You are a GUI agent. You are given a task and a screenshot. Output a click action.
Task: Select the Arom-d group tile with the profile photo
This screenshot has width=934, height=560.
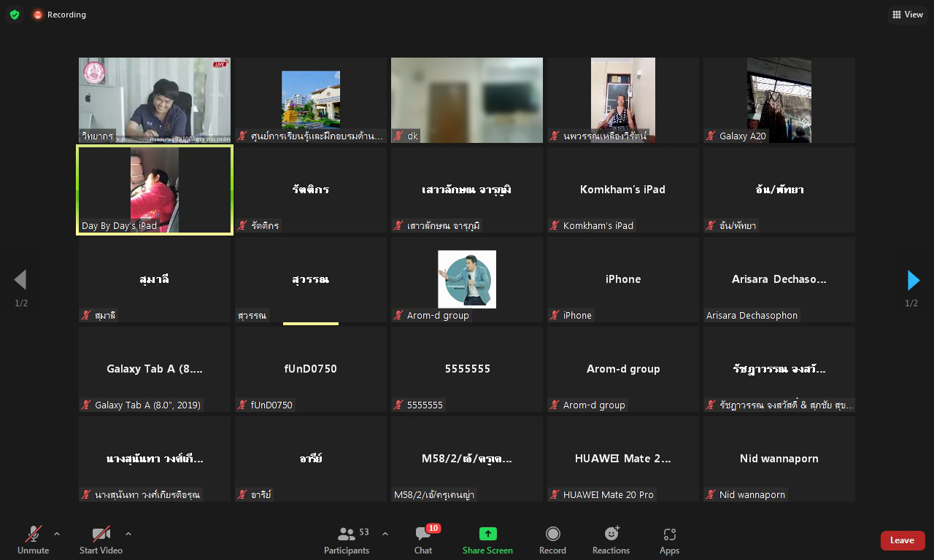click(467, 279)
